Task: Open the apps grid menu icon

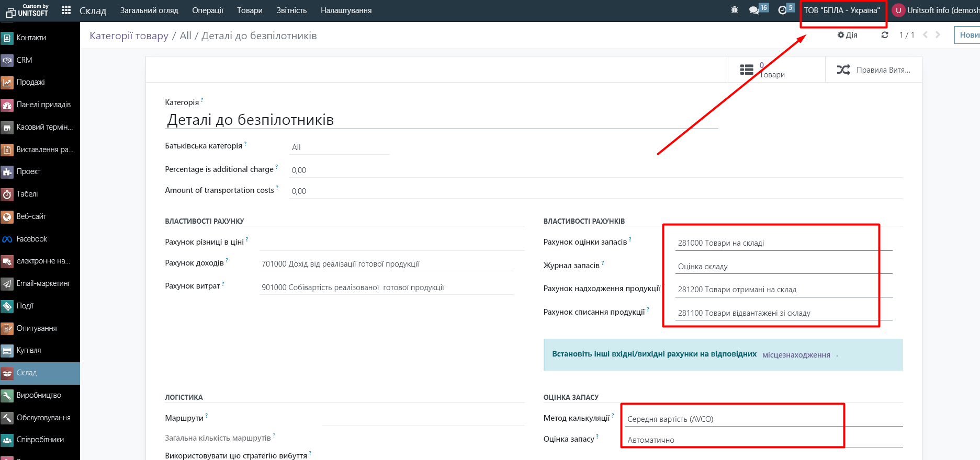Action: point(66,10)
